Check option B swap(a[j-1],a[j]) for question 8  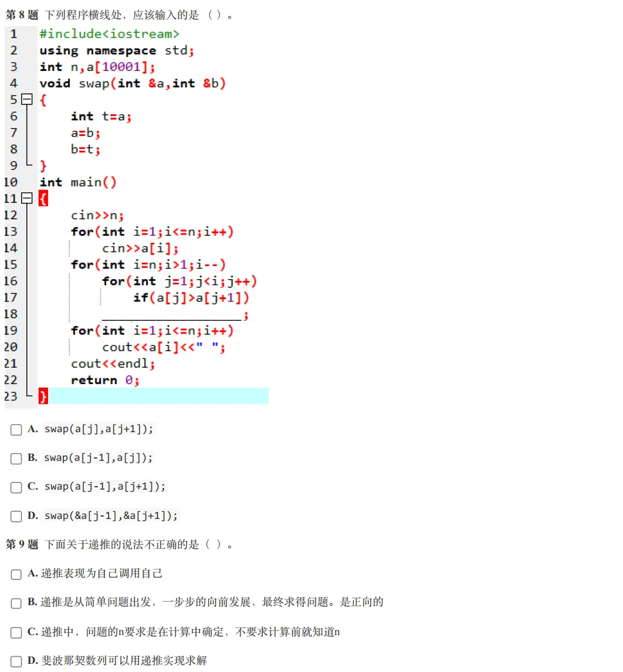pos(16,459)
